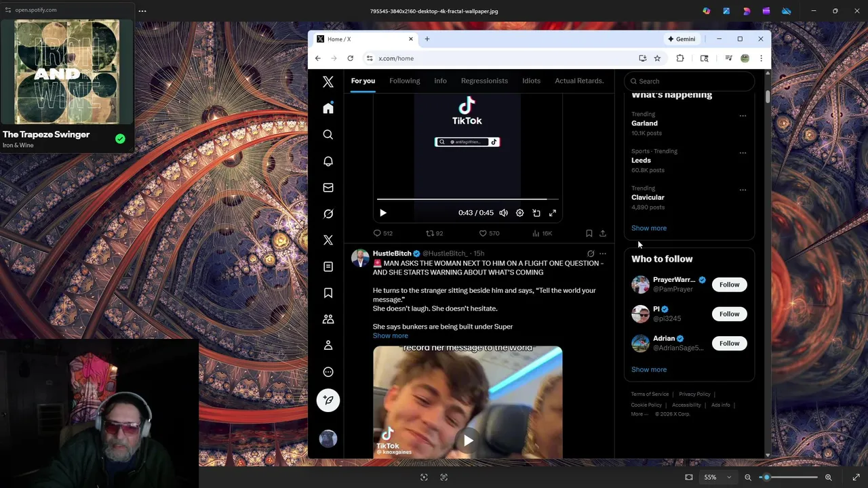Open Terms of Service link
868x488 pixels.
coord(650,394)
